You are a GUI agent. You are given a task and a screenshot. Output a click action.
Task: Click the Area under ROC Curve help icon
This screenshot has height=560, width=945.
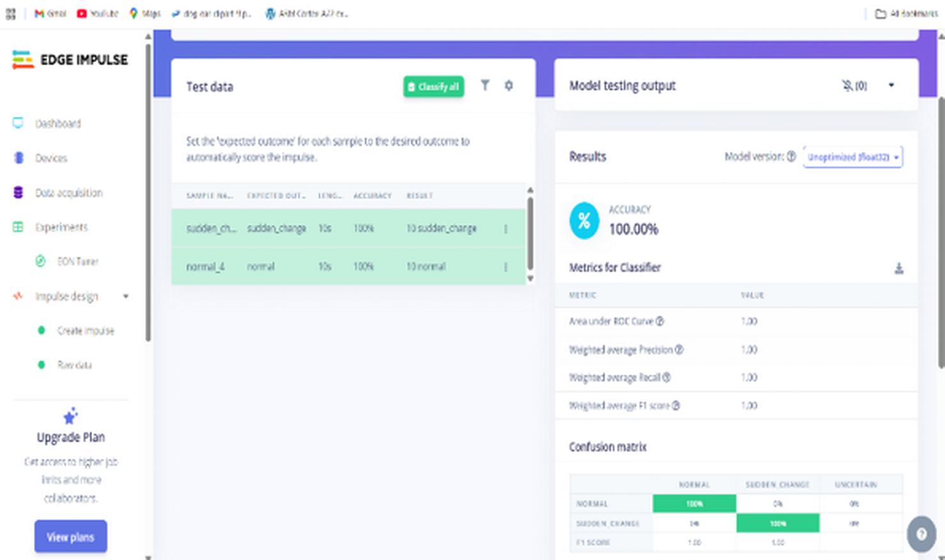click(x=660, y=322)
